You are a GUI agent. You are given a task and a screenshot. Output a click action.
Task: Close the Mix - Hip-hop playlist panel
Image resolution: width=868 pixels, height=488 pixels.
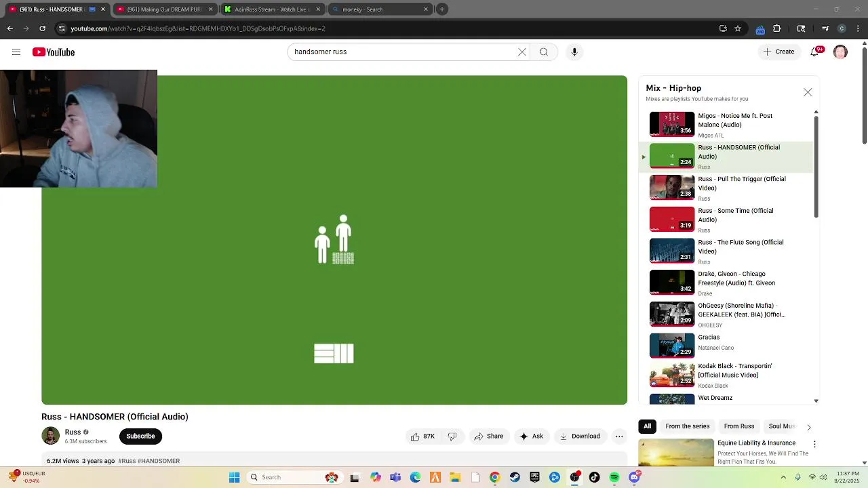pyautogui.click(x=808, y=92)
